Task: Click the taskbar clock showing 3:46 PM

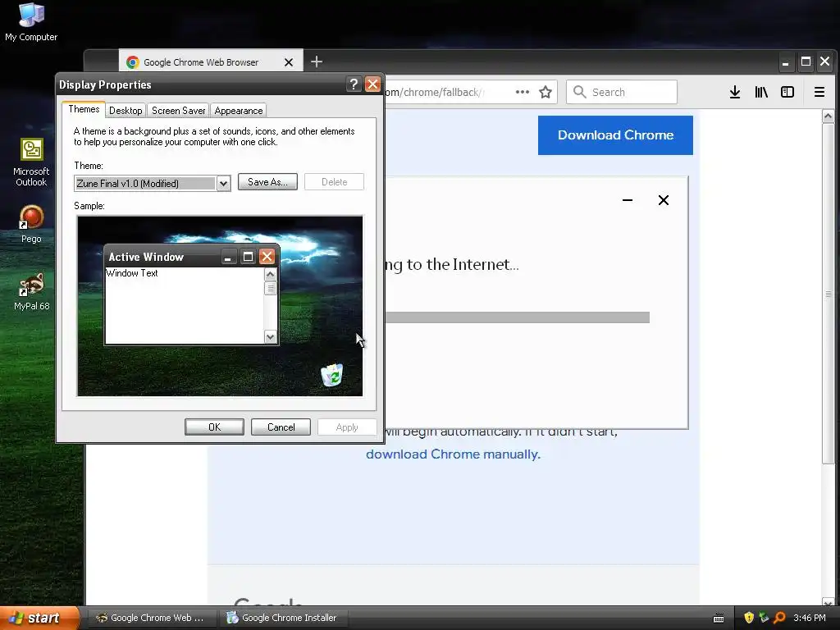Action: 810,618
